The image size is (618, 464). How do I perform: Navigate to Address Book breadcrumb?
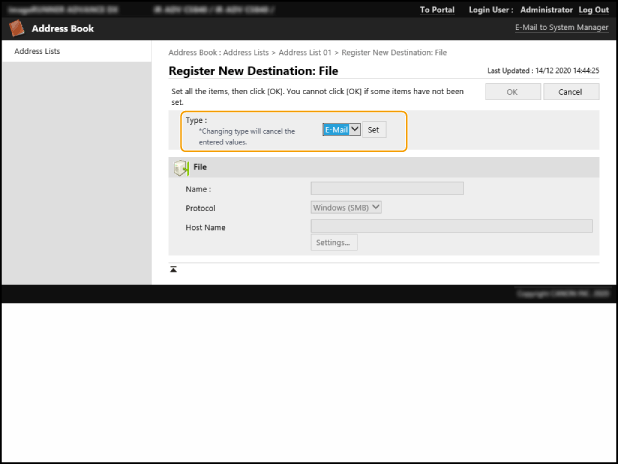tap(193, 51)
